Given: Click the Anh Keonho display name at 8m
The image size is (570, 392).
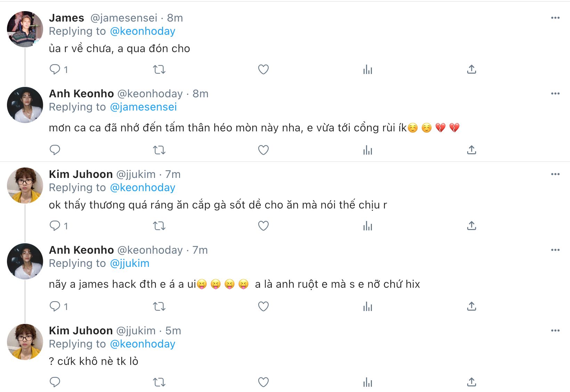Looking at the screenshot, I should [81, 93].
